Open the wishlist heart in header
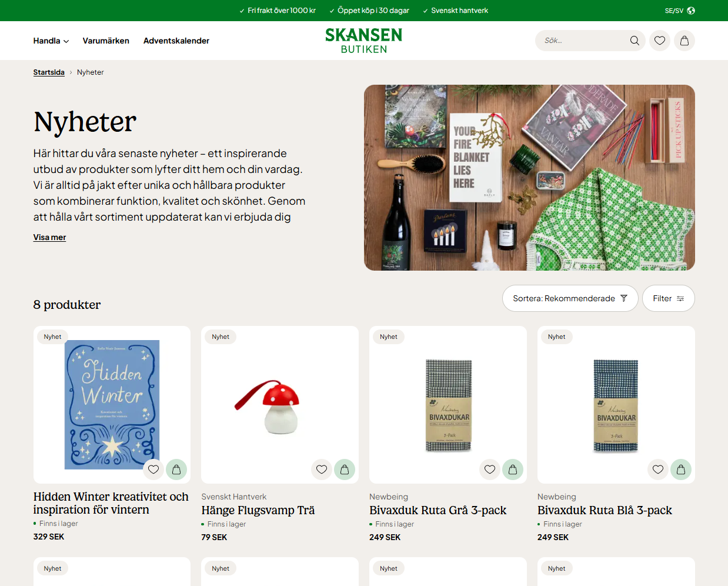Viewport: 728px width, 586px height. 660,41
